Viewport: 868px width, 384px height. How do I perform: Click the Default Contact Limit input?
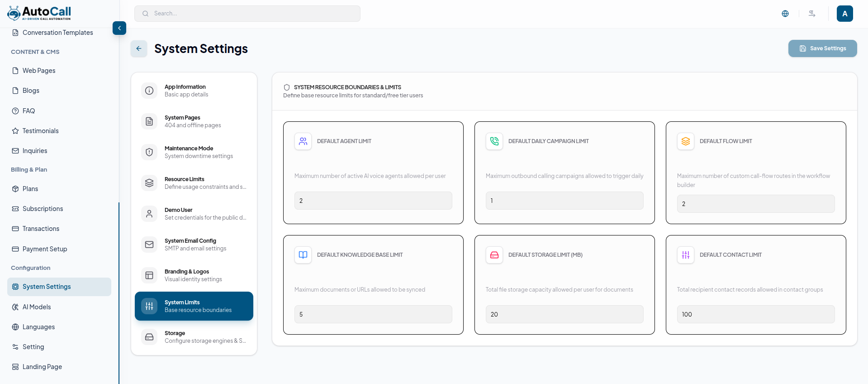pyautogui.click(x=756, y=314)
